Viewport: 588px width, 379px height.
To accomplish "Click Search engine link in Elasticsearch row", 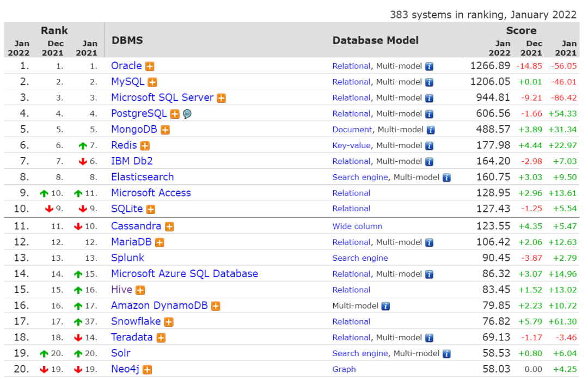I will pyautogui.click(x=360, y=177).
